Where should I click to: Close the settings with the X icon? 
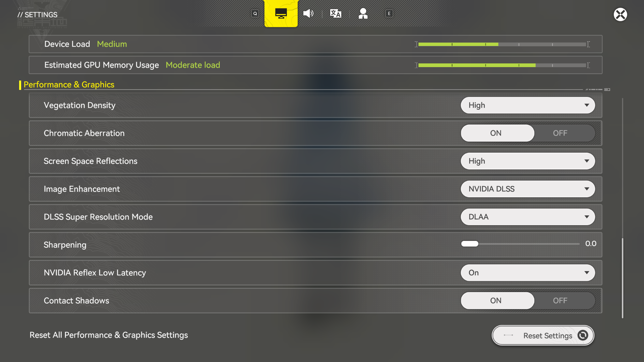pos(620,14)
